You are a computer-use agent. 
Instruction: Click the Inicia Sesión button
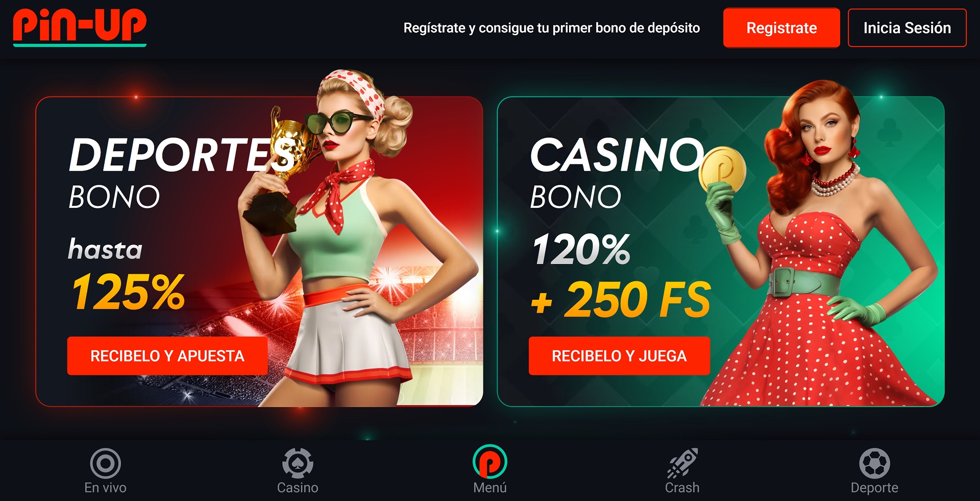pyautogui.click(x=907, y=28)
